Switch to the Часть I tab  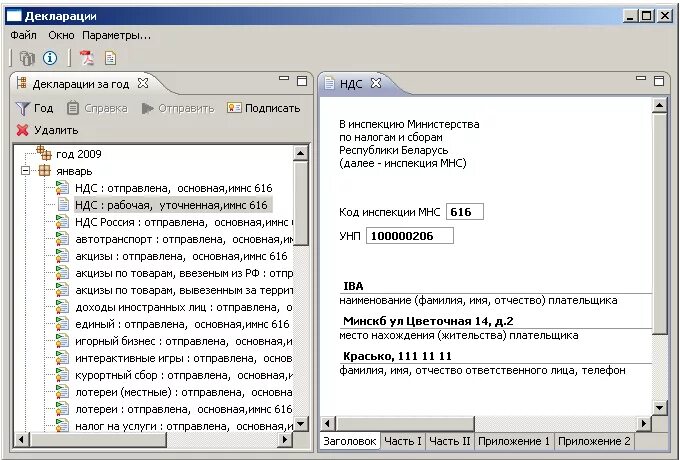[x=403, y=441]
